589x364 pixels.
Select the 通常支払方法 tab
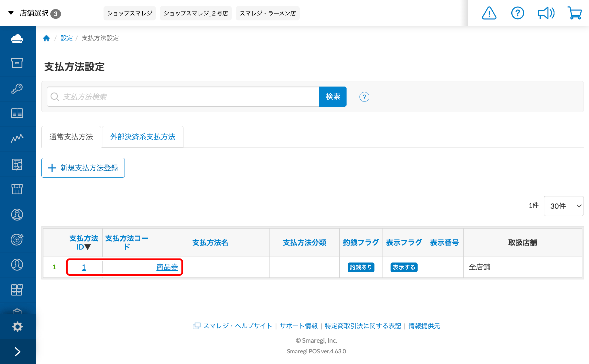(71, 137)
